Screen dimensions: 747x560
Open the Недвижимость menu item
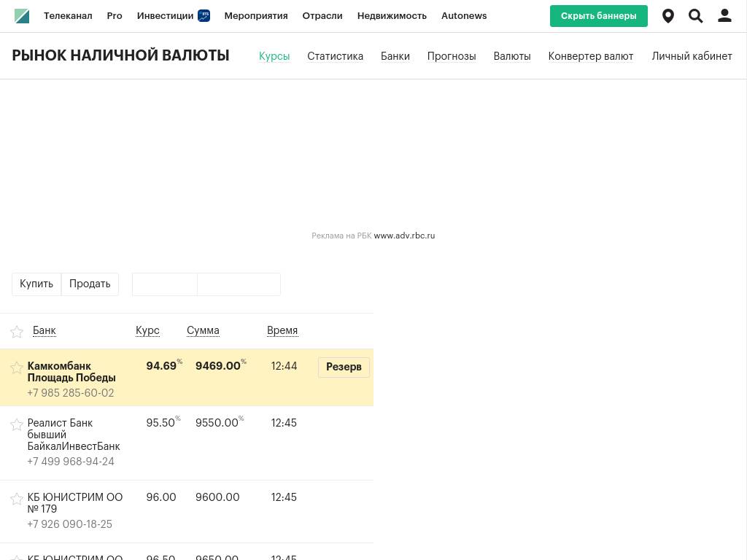click(x=392, y=16)
